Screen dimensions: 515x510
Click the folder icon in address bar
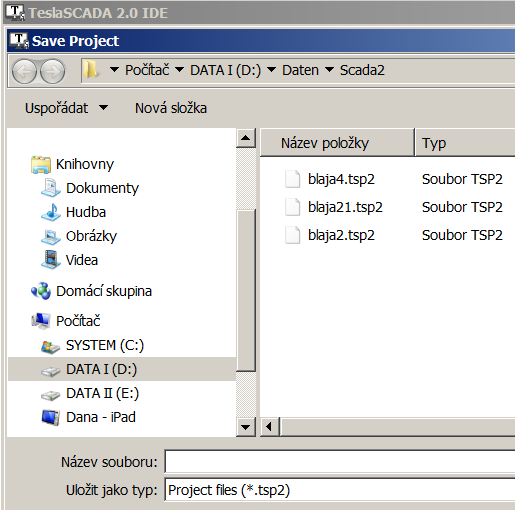pyautogui.click(x=91, y=70)
